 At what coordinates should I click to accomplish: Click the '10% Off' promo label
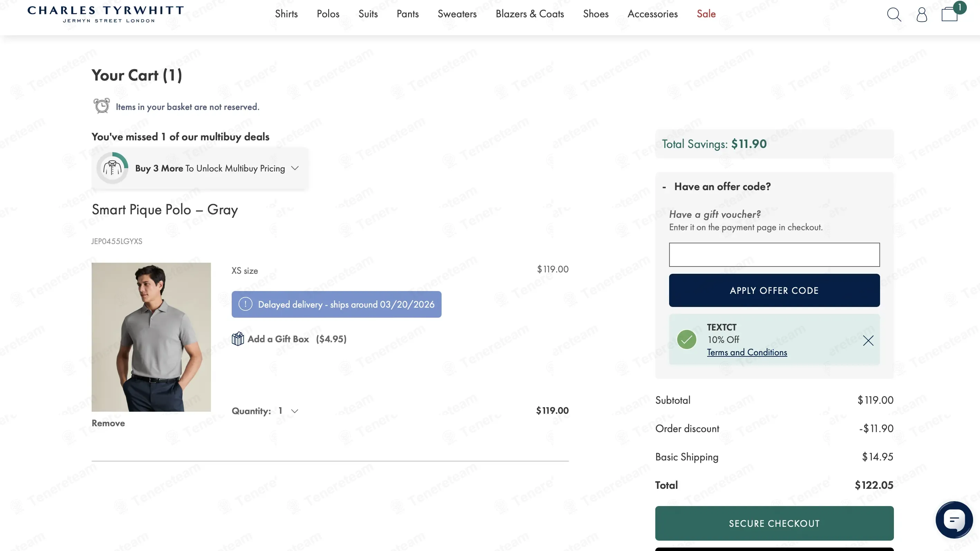point(723,339)
